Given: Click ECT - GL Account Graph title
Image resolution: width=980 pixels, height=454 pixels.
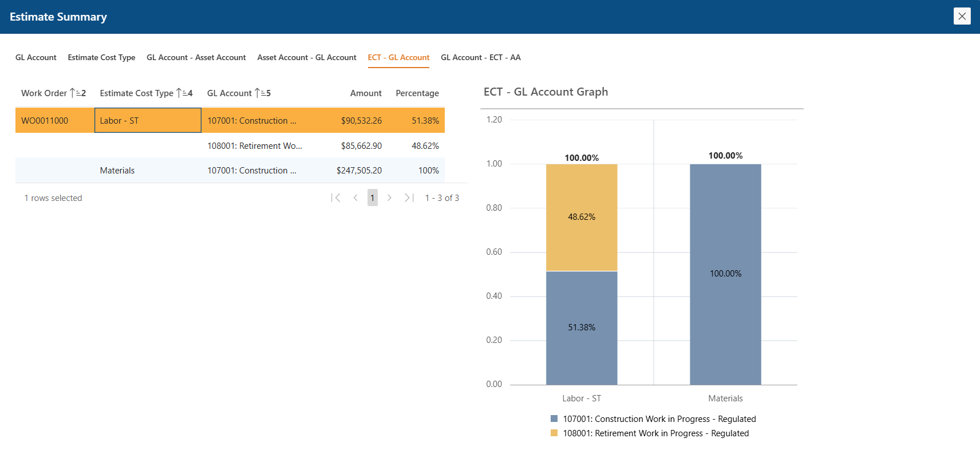Looking at the screenshot, I should [x=546, y=92].
